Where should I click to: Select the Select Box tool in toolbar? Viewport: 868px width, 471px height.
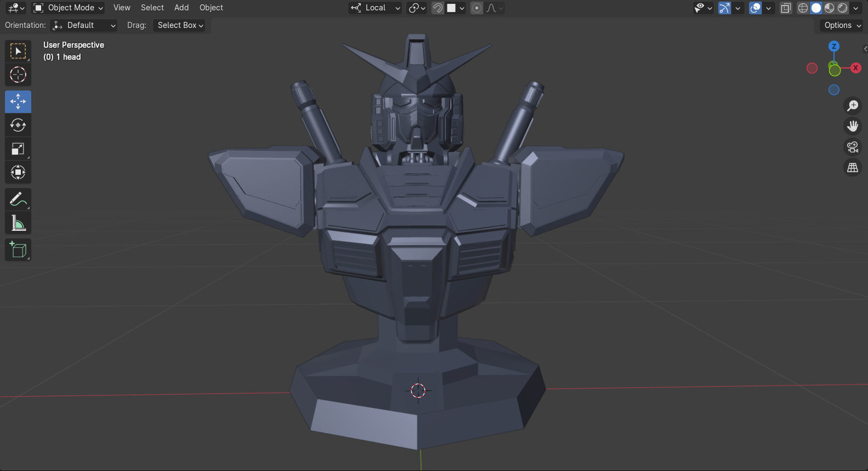tap(18, 51)
